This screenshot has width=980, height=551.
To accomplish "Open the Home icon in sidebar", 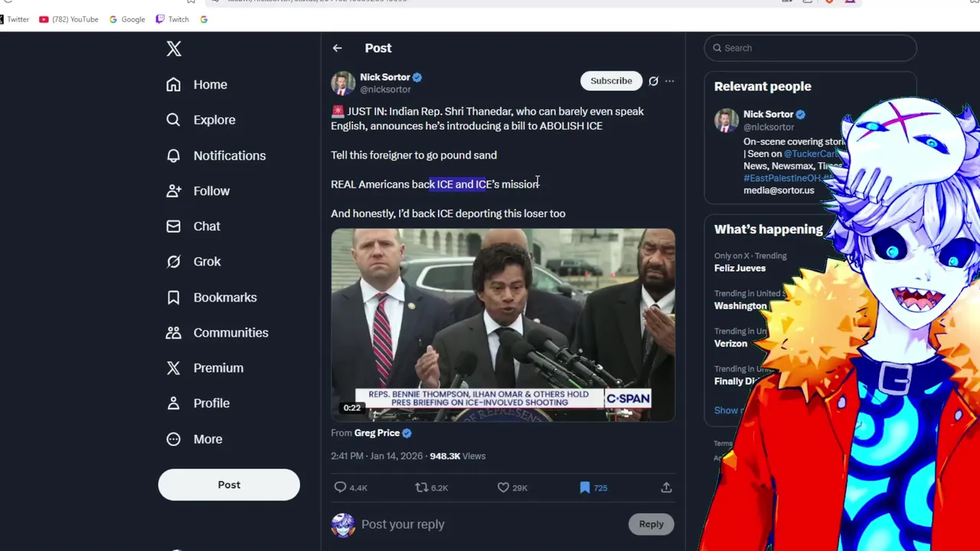I will 174,84.
